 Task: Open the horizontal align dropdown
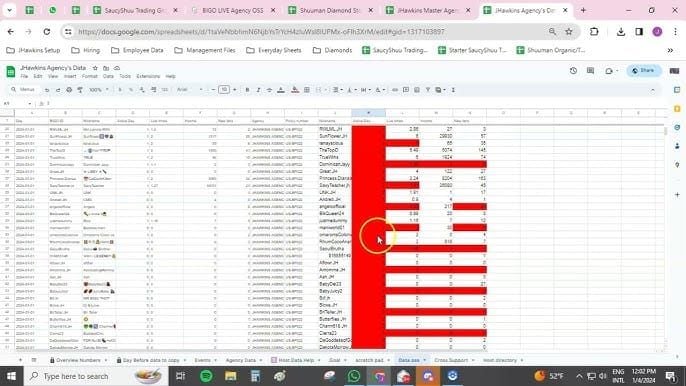click(337, 90)
